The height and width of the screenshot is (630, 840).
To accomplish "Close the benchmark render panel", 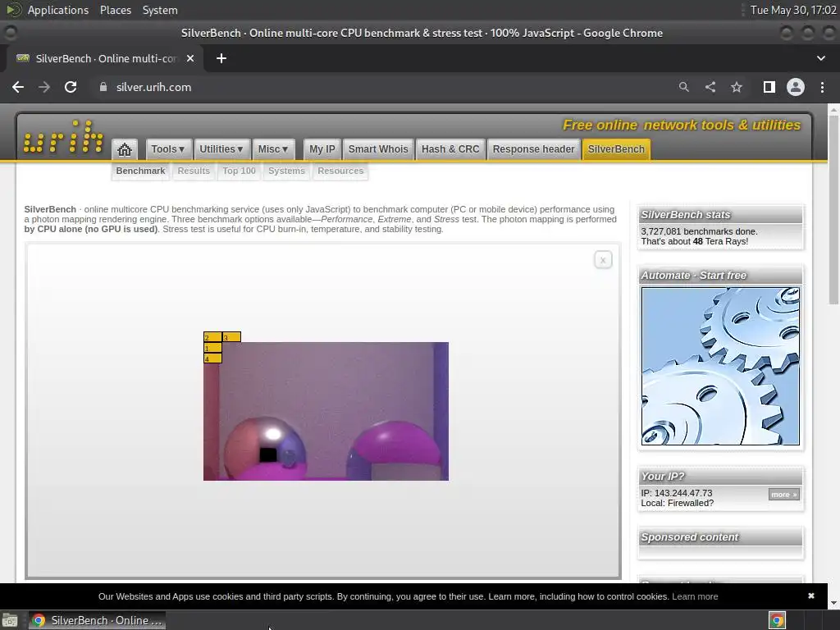I will (x=603, y=260).
